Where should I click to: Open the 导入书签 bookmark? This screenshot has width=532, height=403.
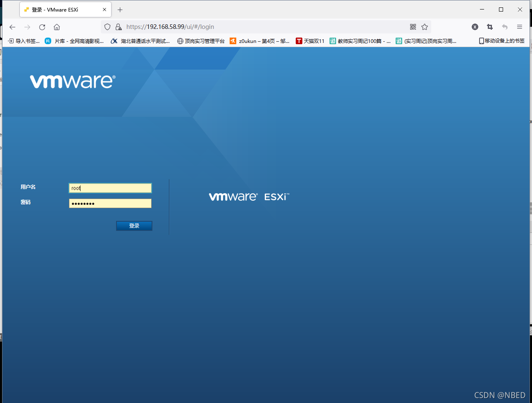pos(24,41)
